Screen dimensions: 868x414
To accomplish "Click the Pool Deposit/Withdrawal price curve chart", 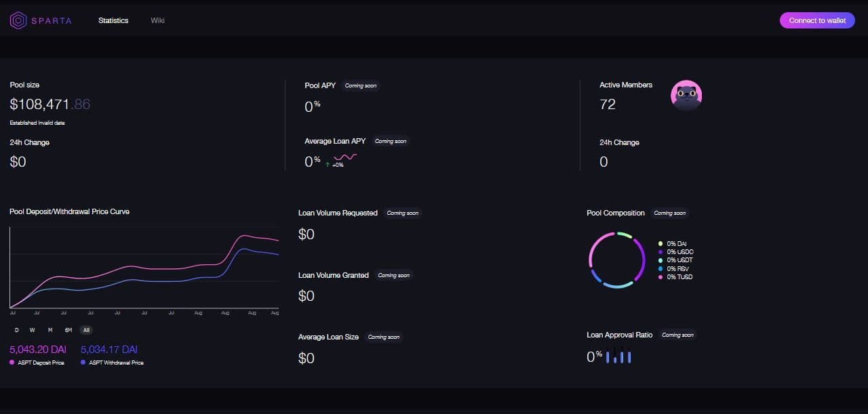I will 144,268.
